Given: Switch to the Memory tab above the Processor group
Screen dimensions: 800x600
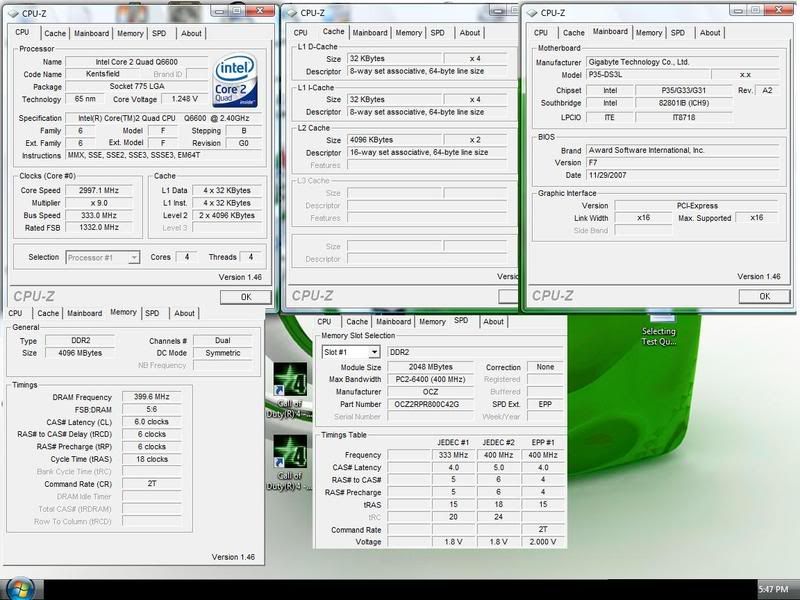Looking at the screenshot, I should pyautogui.click(x=130, y=34).
